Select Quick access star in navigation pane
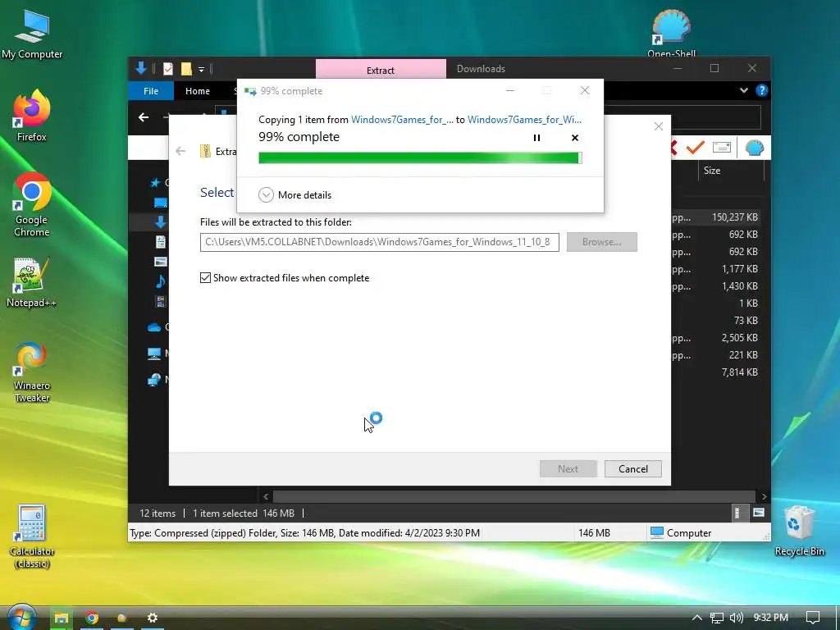840x630 pixels. (x=155, y=183)
